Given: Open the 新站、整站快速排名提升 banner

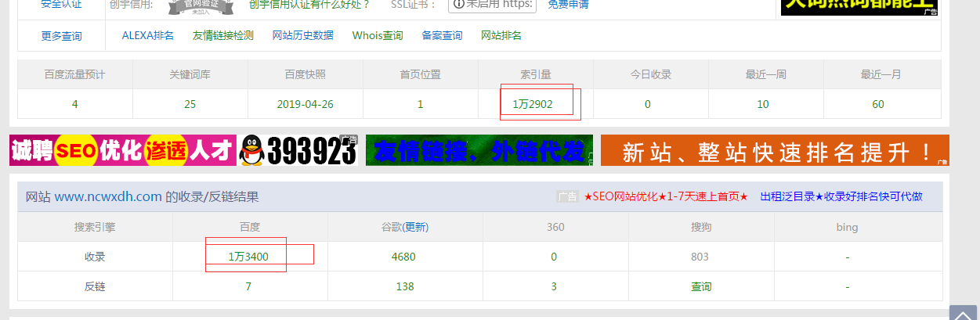Looking at the screenshot, I should pyautogui.click(x=775, y=150).
